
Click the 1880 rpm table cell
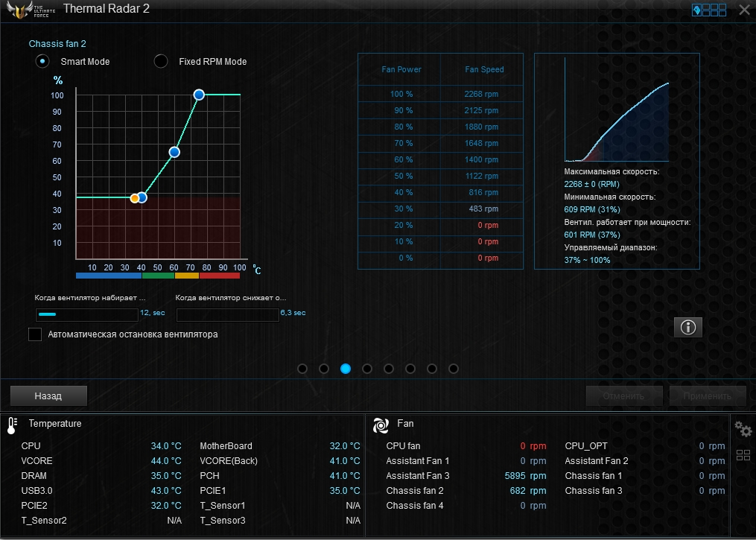click(x=481, y=127)
